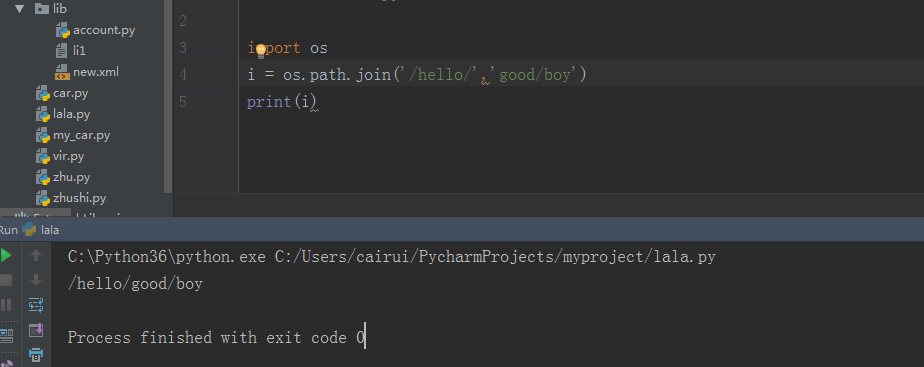Image resolution: width=924 pixels, height=367 pixels.
Task: Select my_car.py in the project tree
Action: [x=81, y=135]
